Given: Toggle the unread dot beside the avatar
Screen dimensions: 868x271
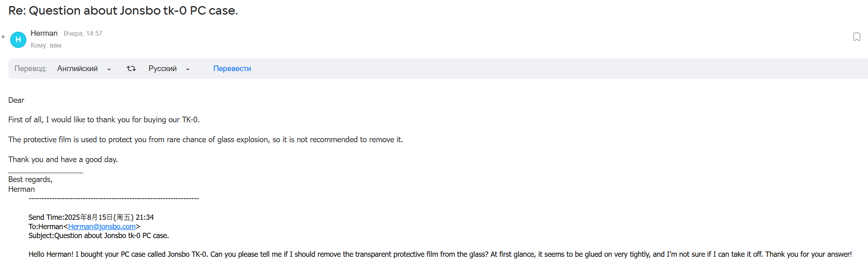Looking at the screenshot, I should point(3,37).
